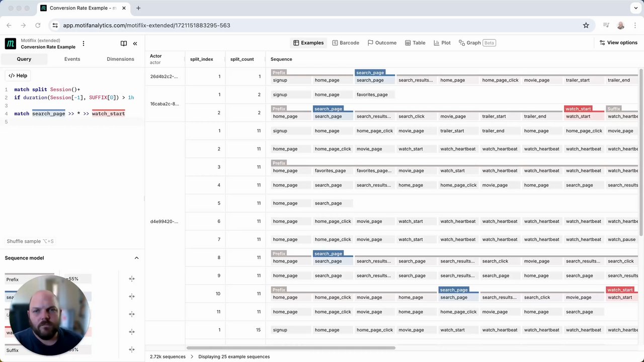
Task: Switch to the Graph beta view
Action: click(x=477, y=43)
